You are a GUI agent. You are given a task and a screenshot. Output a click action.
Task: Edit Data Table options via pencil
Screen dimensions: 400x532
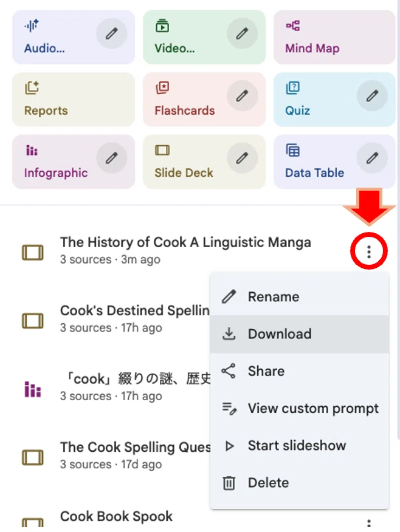coord(372,158)
